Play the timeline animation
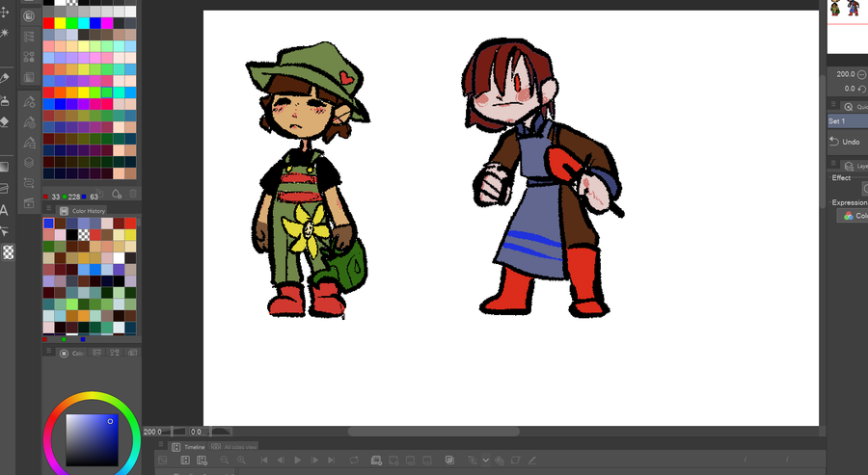The image size is (868, 475). click(297, 461)
